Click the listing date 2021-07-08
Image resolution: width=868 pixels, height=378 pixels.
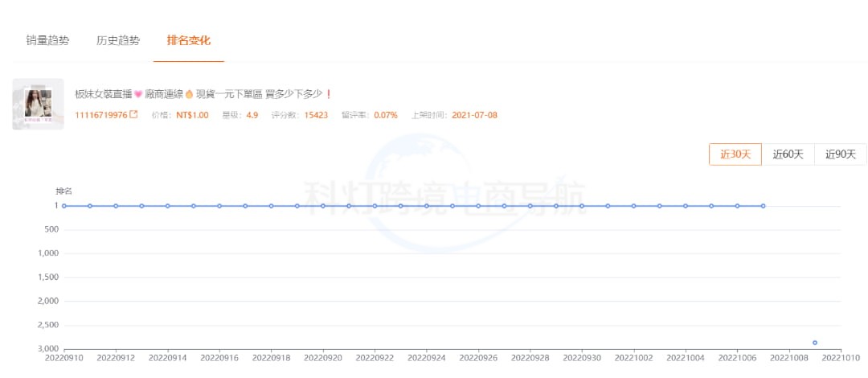474,115
